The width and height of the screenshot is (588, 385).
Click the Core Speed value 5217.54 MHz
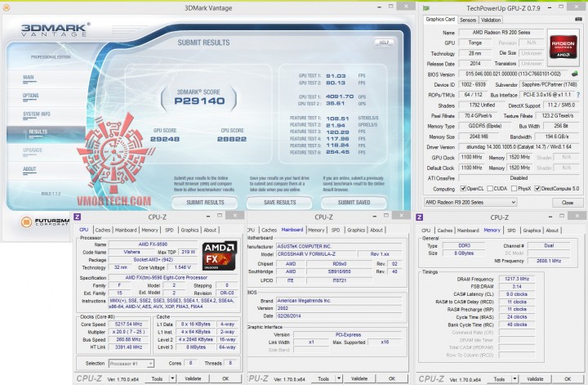[129, 325]
